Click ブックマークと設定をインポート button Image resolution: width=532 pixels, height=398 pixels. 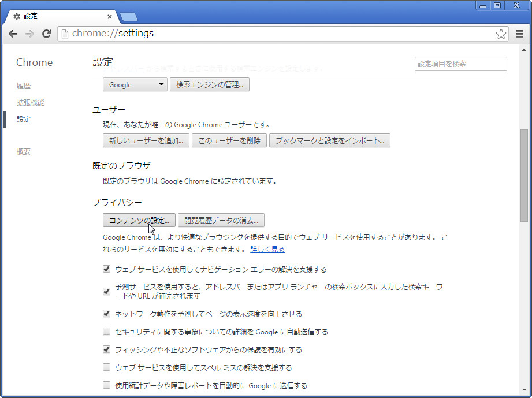coord(329,140)
